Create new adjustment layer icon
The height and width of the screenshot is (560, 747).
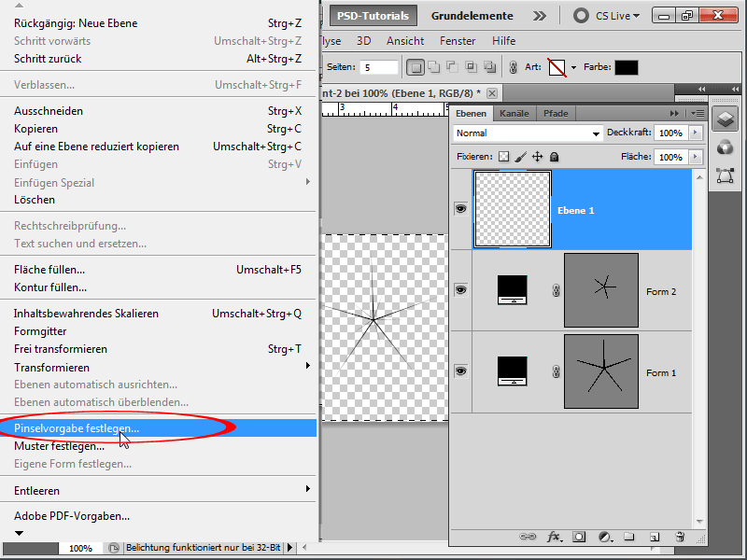604,537
